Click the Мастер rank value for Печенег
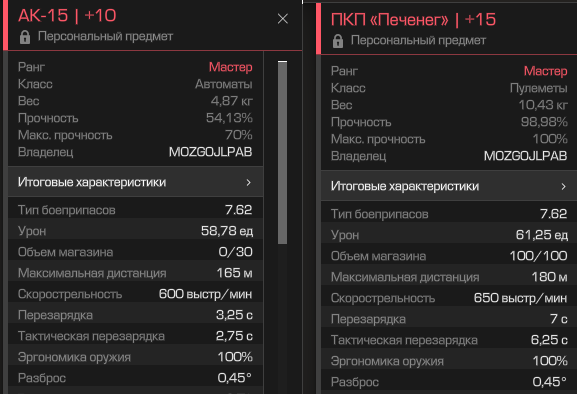 coord(545,71)
